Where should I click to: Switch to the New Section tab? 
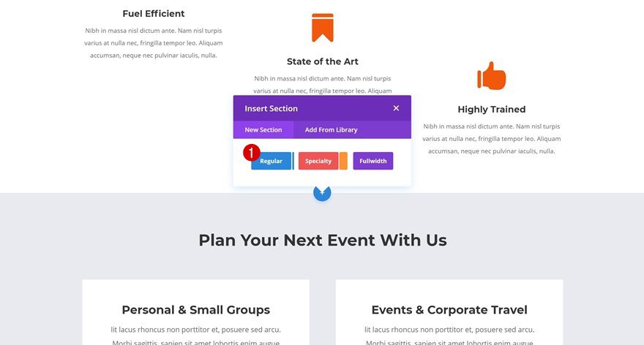coord(263,130)
